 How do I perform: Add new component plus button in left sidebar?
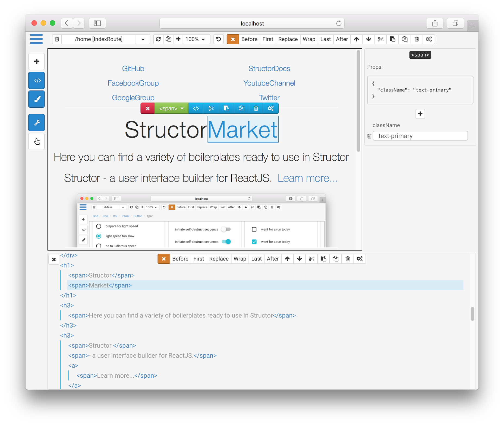[37, 61]
